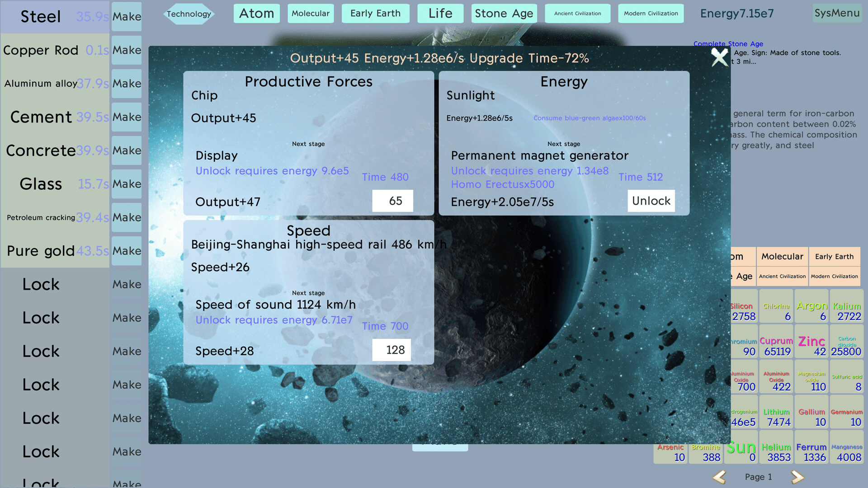Viewport: 868px width, 488px height.
Task: Close the technology upgrade popup
Action: (719, 57)
